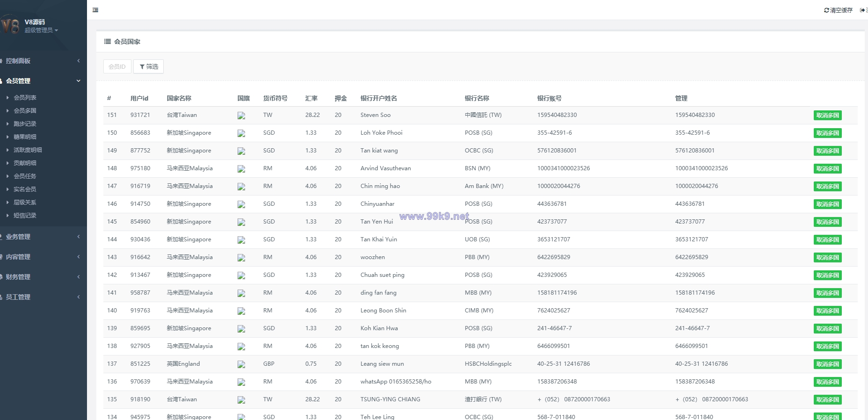The image size is (868, 420).
Task: Click 取消多国 for Chinyuanhar row
Action: (x=827, y=204)
